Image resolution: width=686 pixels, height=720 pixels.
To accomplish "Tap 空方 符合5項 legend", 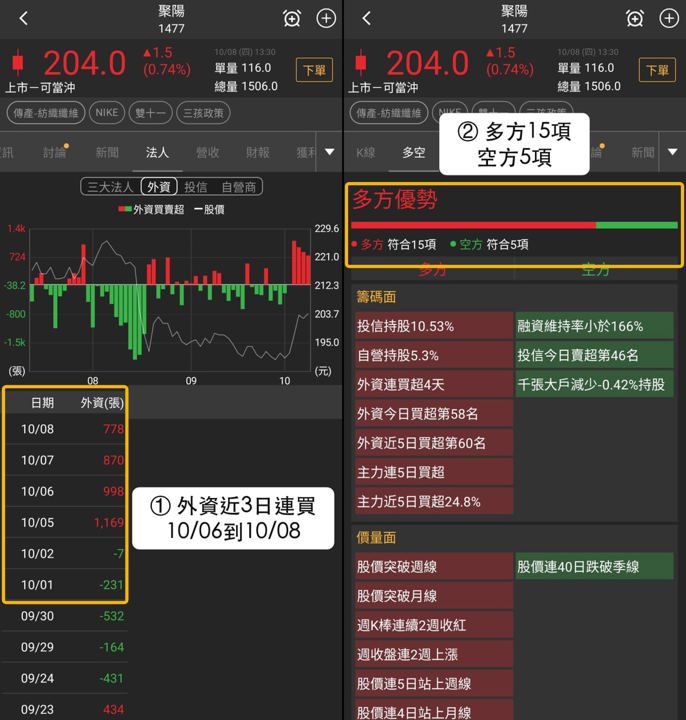I will click(x=489, y=244).
